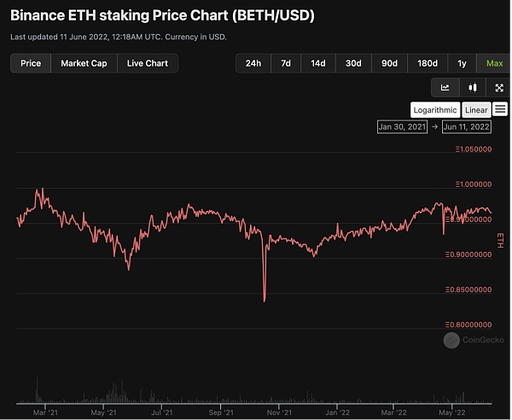Image resolution: width=512 pixels, height=420 pixels.
Task: Open fullscreen chart with expand icon
Action: coord(499,87)
